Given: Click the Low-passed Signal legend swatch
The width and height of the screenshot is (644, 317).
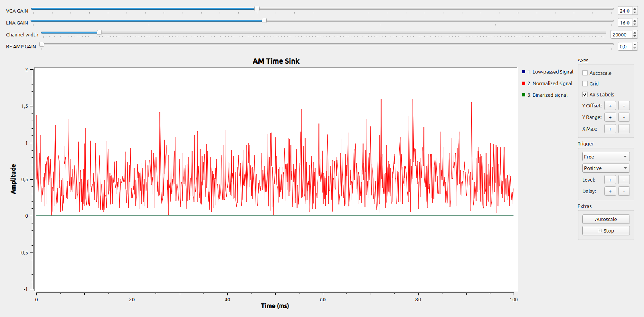Looking at the screenshot, I should click(523, 72).
